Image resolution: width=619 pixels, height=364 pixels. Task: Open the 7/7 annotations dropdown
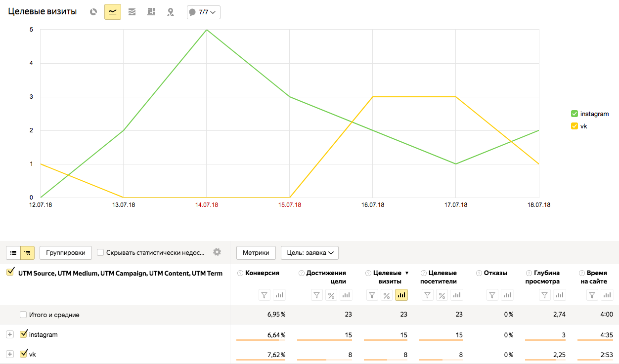(x=203, y=12)
